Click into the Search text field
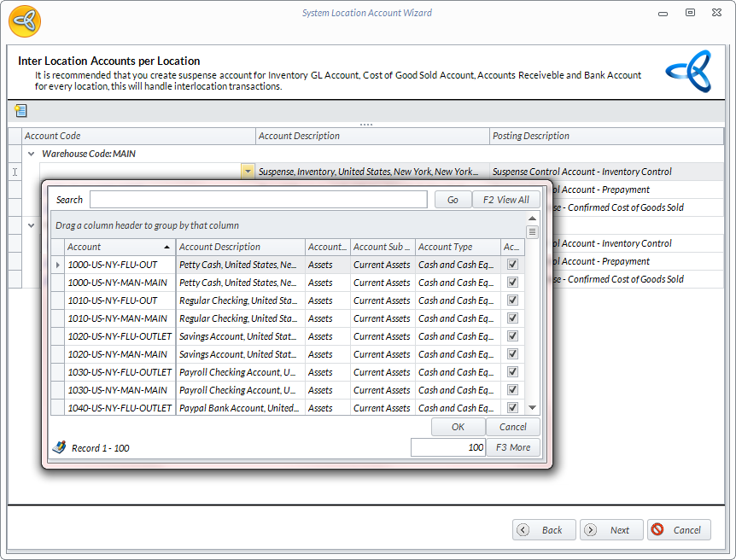The height and width of the screenshot is (560, 736). (258, 200)
